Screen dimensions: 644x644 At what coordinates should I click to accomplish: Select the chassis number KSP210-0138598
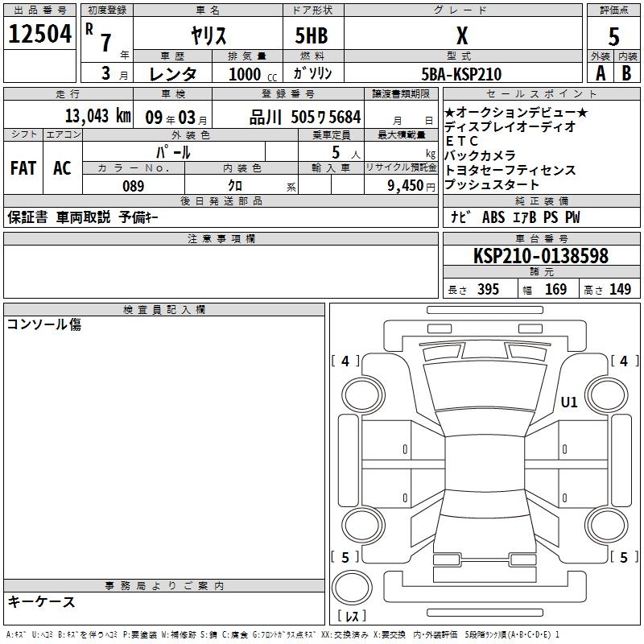(x=540, y=257)
